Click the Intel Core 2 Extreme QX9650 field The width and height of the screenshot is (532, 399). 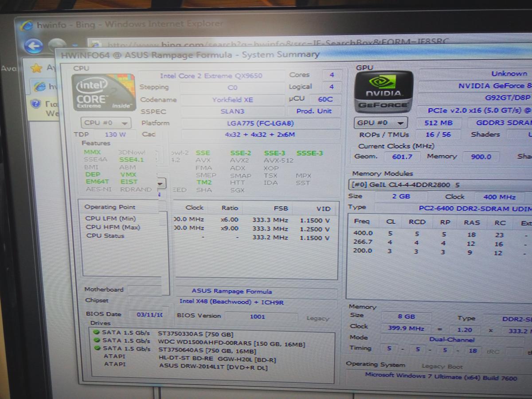click(x=211, y=76)
